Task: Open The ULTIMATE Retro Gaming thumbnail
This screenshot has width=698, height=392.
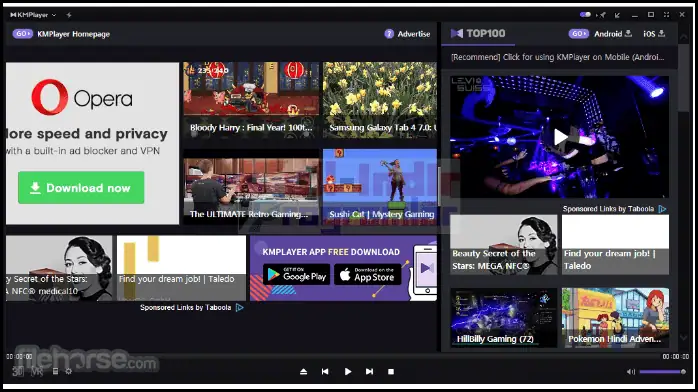Action: pyautogui.click(x=251, y=187)
